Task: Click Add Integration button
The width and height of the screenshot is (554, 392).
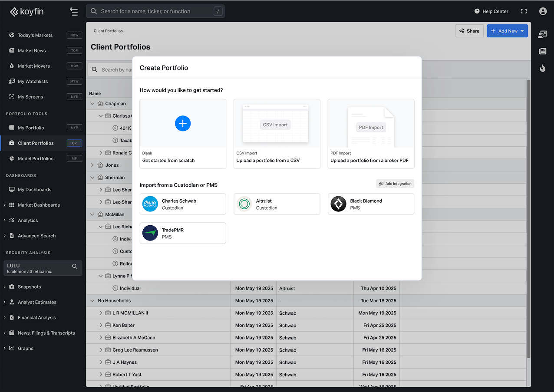Action: pyautogui.click(x=395, y=184)
